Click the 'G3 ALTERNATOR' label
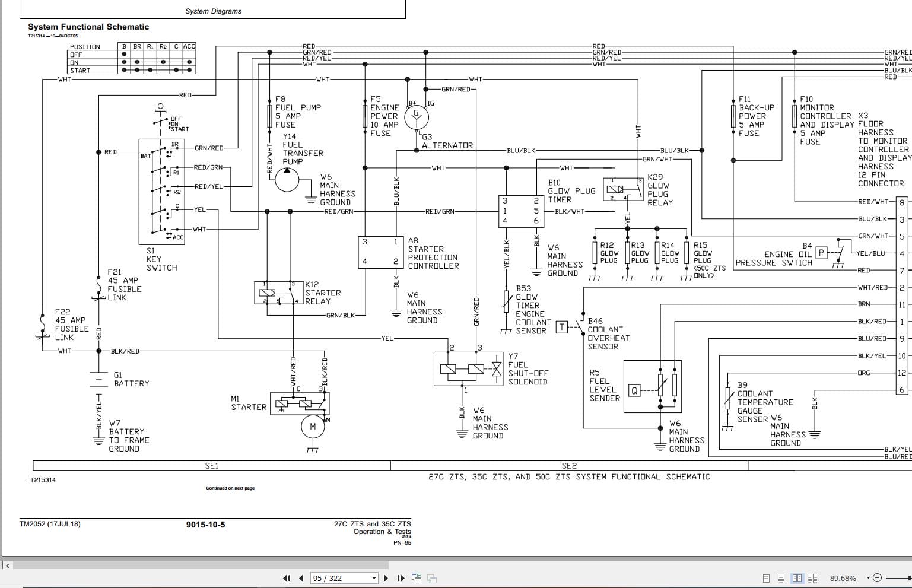Screen dimensions: 912x588 coord(447,141)
